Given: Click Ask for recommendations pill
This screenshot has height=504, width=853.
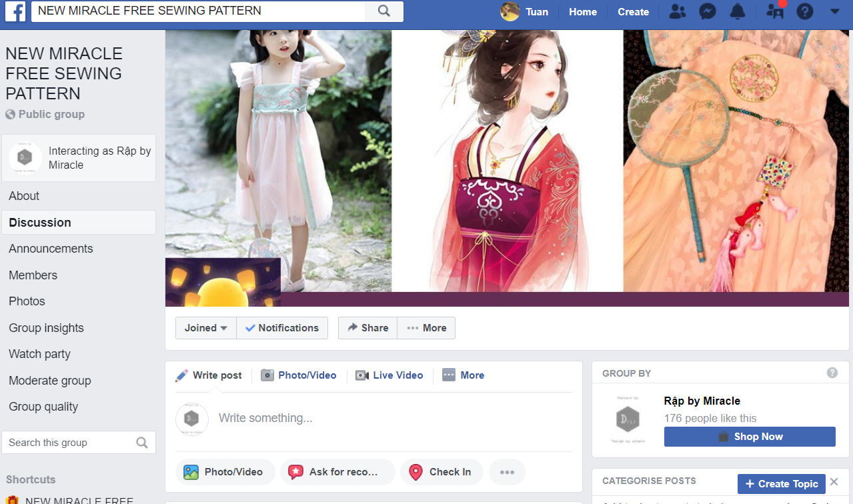Looking at the screenshot, I should [x=337, y=472].
